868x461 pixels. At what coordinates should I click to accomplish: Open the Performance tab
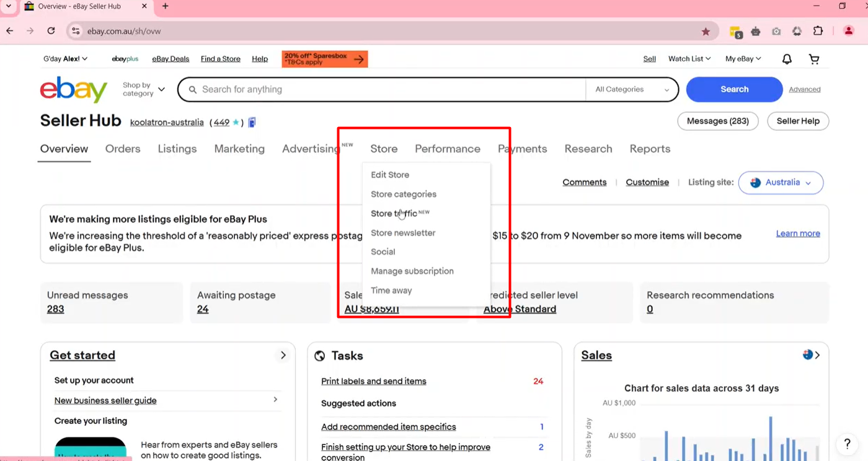[x=448, y=149]
